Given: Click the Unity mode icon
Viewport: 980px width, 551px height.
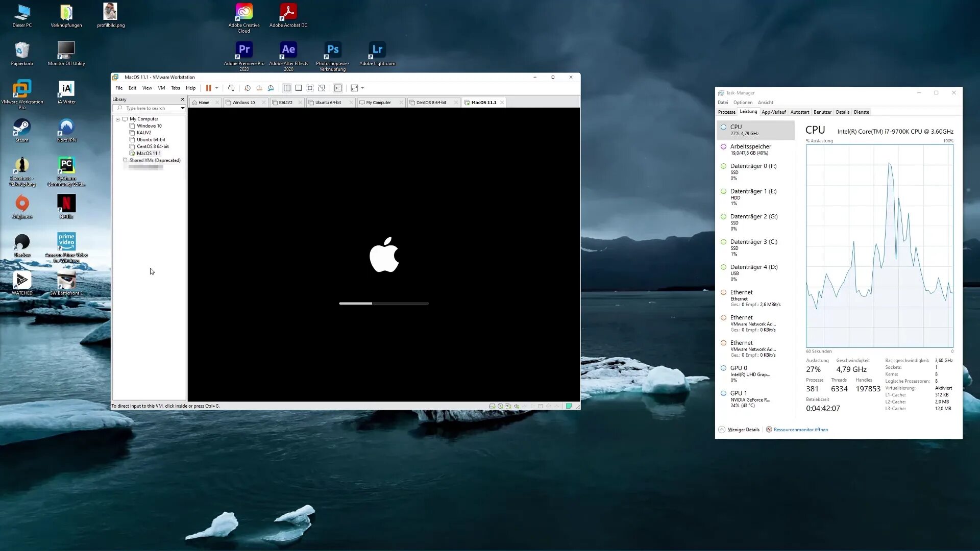Looking at the screenshot, I should coord(322,88).
